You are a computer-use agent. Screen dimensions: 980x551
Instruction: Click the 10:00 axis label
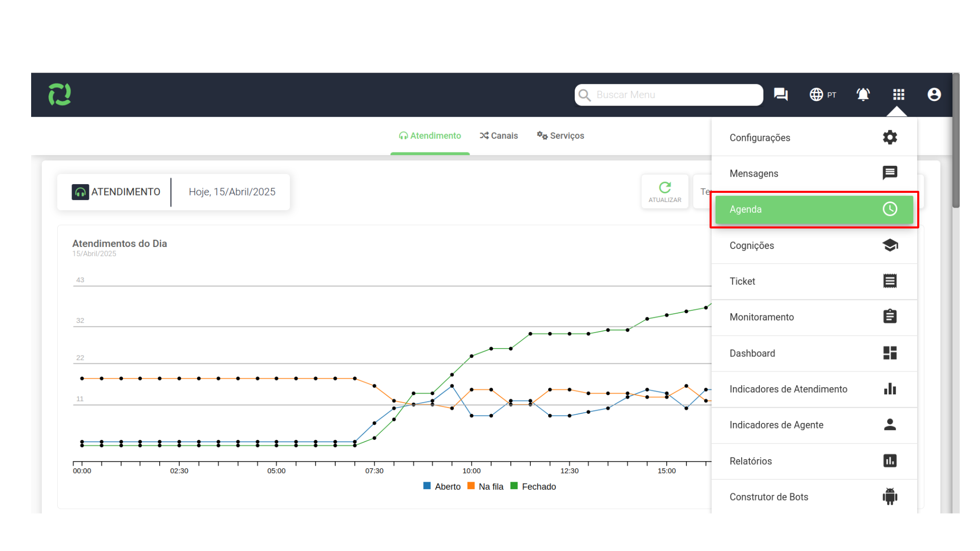coord(472,471)
